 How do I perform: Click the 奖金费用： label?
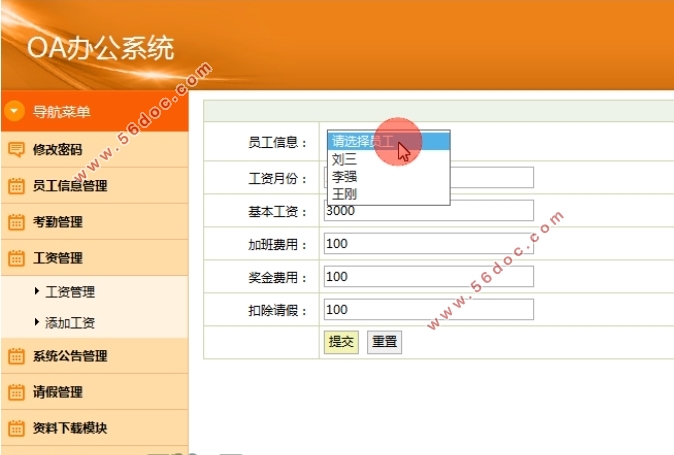click(x=277, y=278)
